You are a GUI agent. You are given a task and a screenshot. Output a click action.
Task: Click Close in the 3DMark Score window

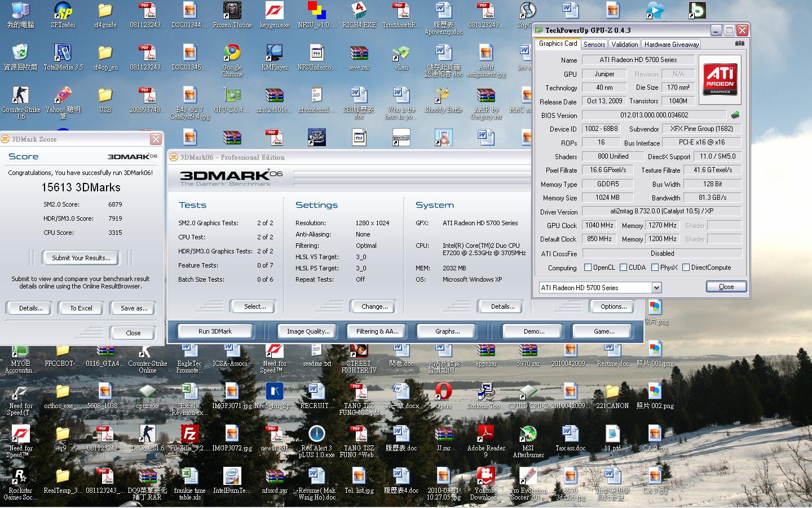pyautogui.click(x=133, y=333)
